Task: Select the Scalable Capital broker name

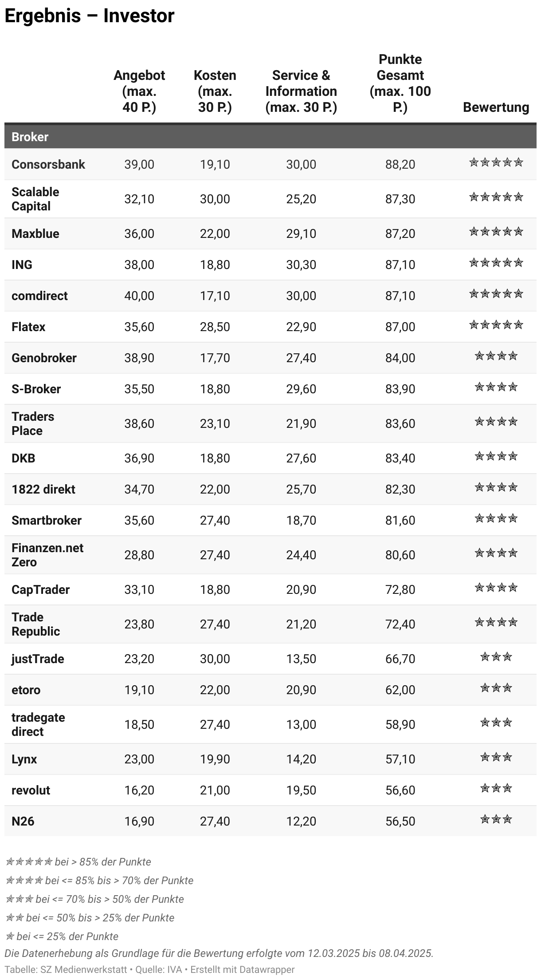Action: 35,199
